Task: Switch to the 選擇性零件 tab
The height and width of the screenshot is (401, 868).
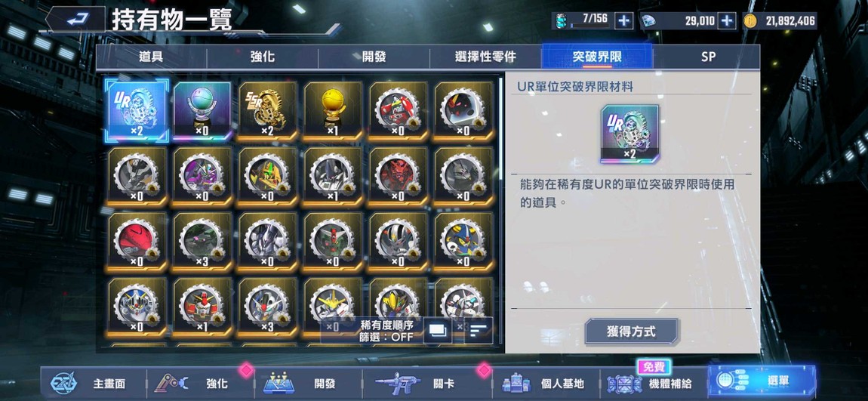Action: (x=485, y=57)
